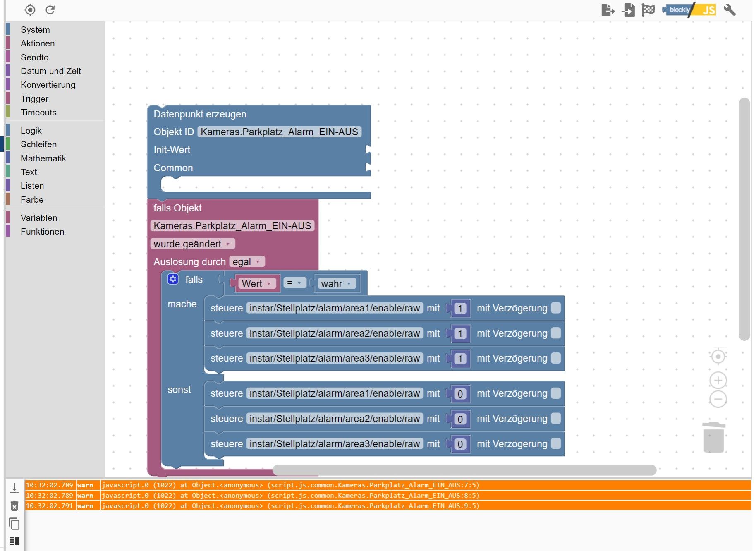Viewport: 756px width, 551px height.
Task: Open the wrench settings icon
Action: [730, 10]
